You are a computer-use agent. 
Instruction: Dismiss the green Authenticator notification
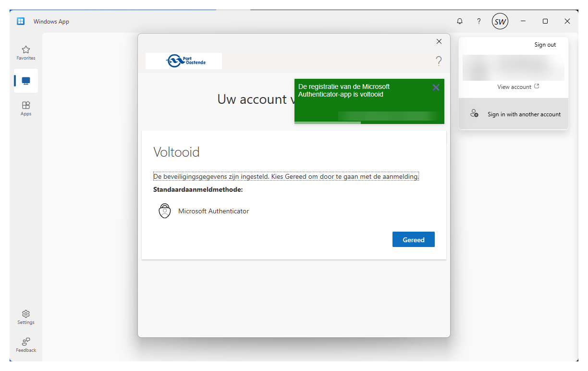436,87
